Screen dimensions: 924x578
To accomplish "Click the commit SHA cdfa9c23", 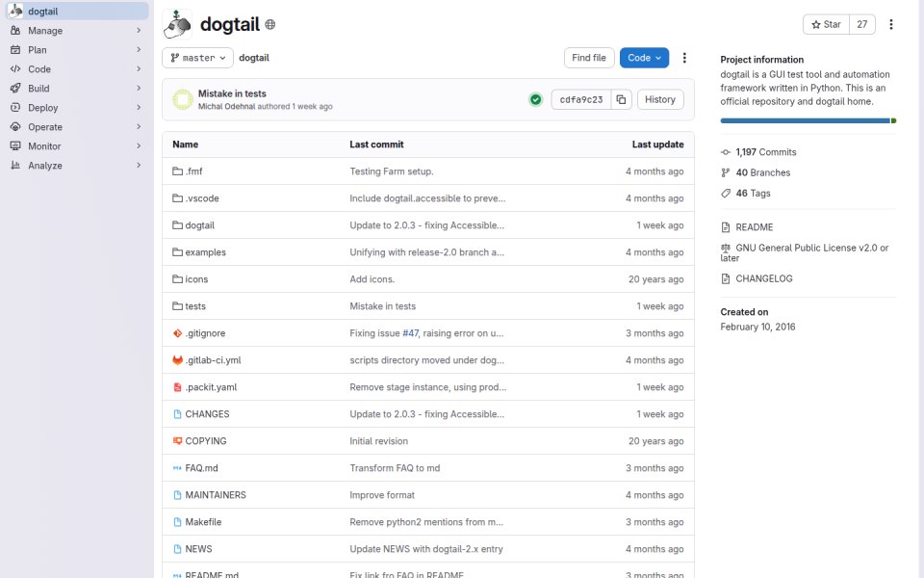I will (581, 99).
